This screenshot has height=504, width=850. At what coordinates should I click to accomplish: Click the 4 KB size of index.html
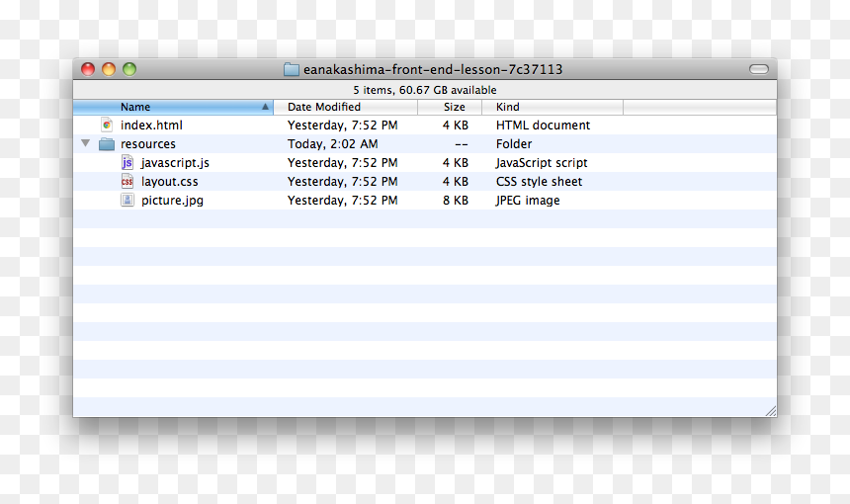click(456, 126)
